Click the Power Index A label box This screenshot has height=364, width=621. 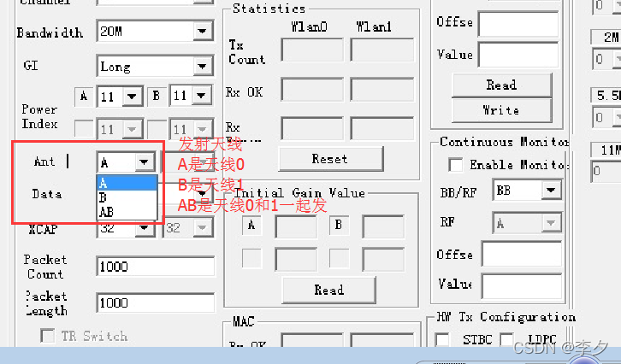[84, 97]
